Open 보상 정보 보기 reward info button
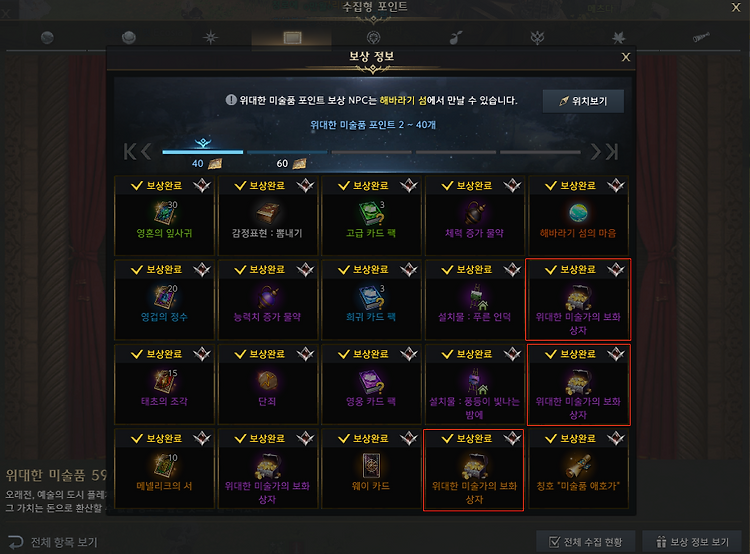The height and width of the screenshot is (554, 750). 694,542
